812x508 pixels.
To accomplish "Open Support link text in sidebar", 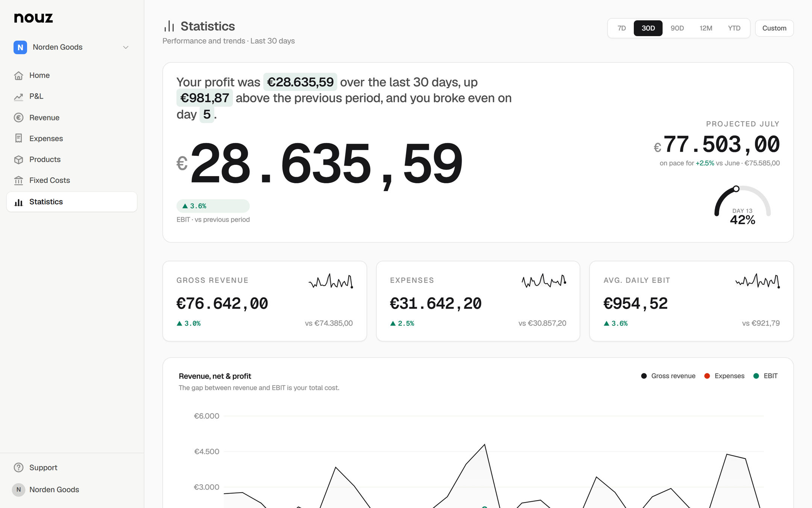I will [43, 467].
